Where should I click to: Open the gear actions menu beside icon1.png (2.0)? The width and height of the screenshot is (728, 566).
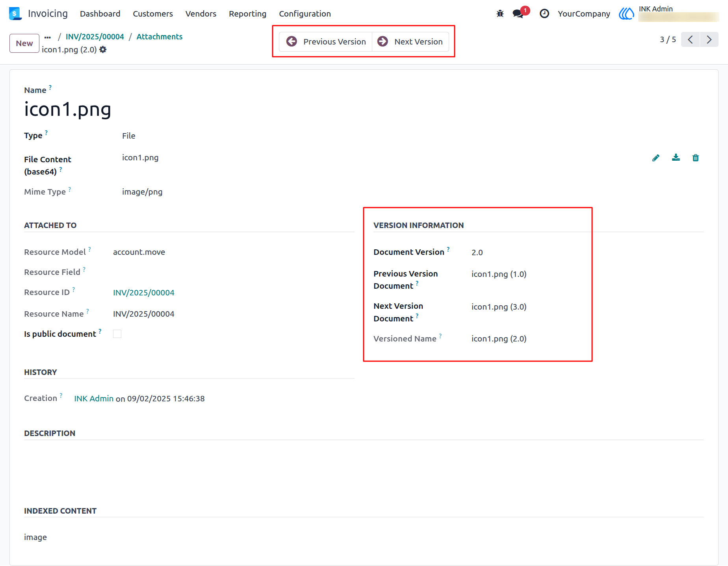(x=103, y=50)
